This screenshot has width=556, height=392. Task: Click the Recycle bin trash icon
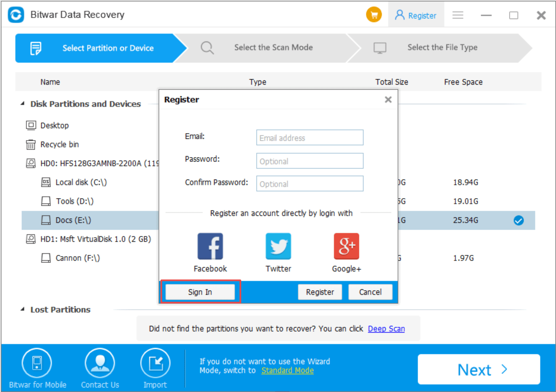[31, 145]
